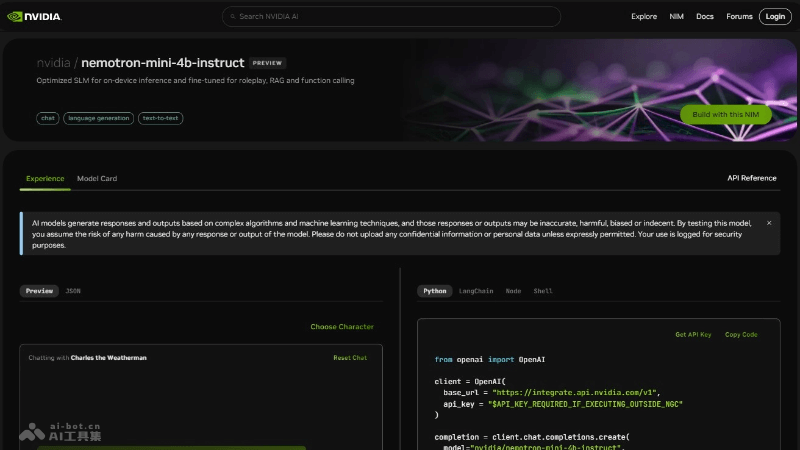Viewport: 800px width, 450px height.
Task: Click the NVIDIA logo
Action: (34, 16)
